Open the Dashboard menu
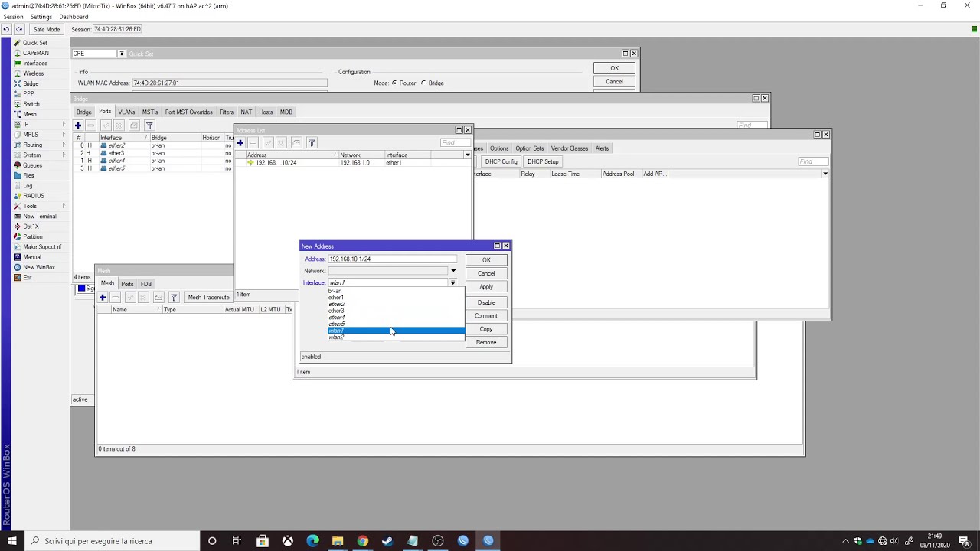Image resolution: width=980 pixels, height=551 pixels. [73, 17]
